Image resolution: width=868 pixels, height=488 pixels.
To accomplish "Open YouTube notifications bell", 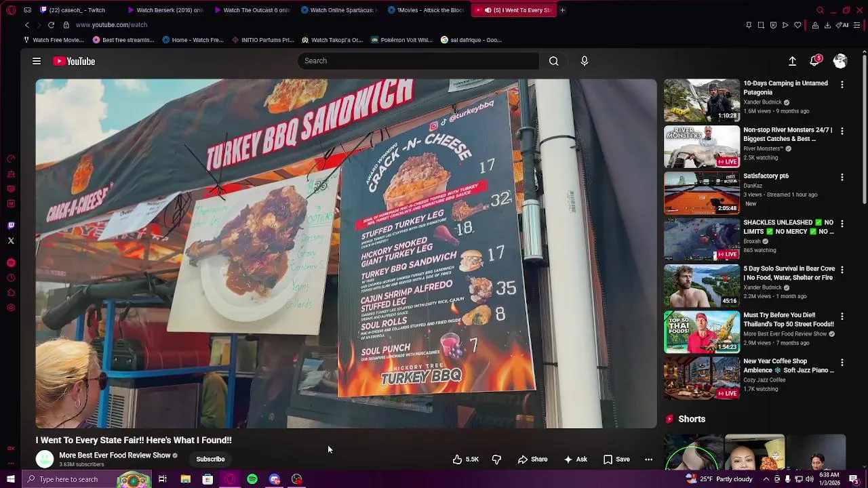I will click(x=814, y=61).
